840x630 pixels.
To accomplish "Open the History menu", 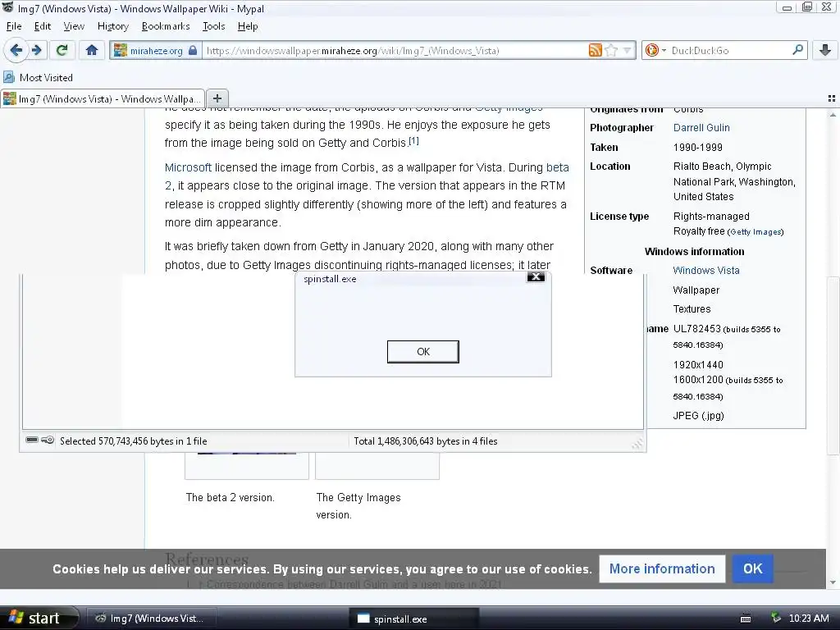I will pos(112,26).
